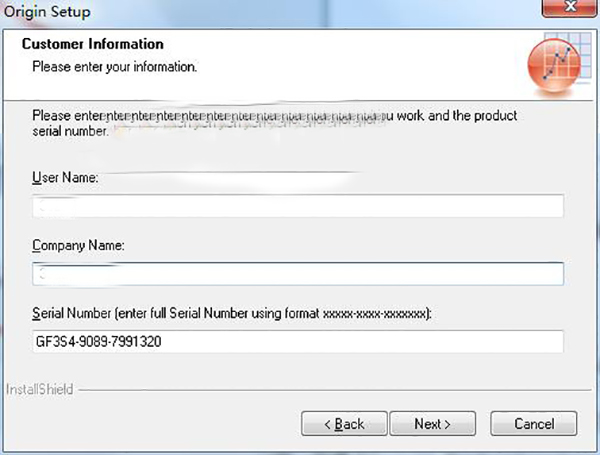This screenshot has height=455, width=600.
Task: Click the 'Customer Information' heading
Action: click(x=93, y=44)
